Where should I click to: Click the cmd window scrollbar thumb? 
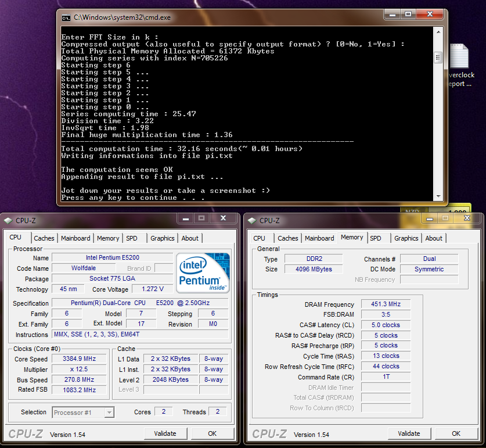pyautogui.click(x=438, y=57)
